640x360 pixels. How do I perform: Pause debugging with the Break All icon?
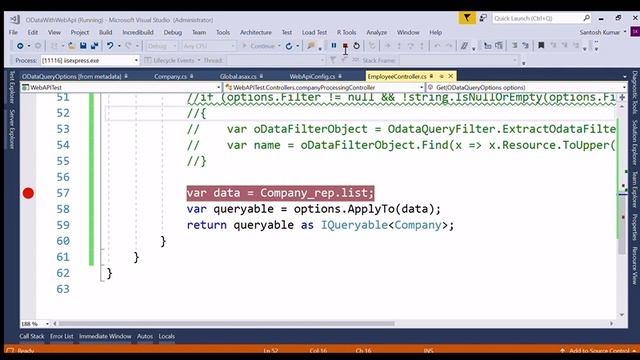[x=333, y=46]
